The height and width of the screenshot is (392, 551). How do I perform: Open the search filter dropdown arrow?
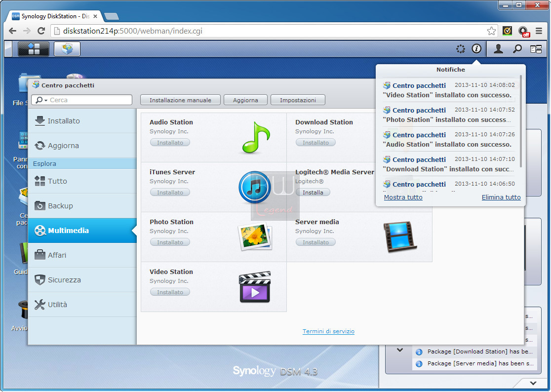point(46,100)
